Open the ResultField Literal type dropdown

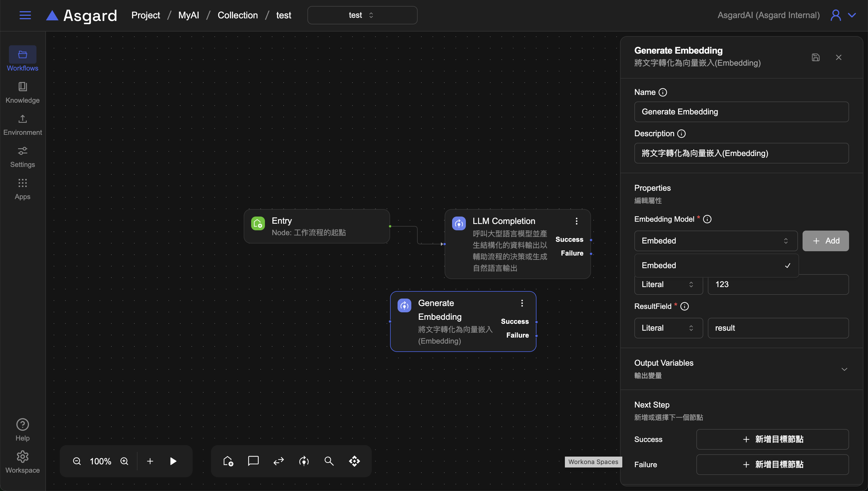coord(668,328)
